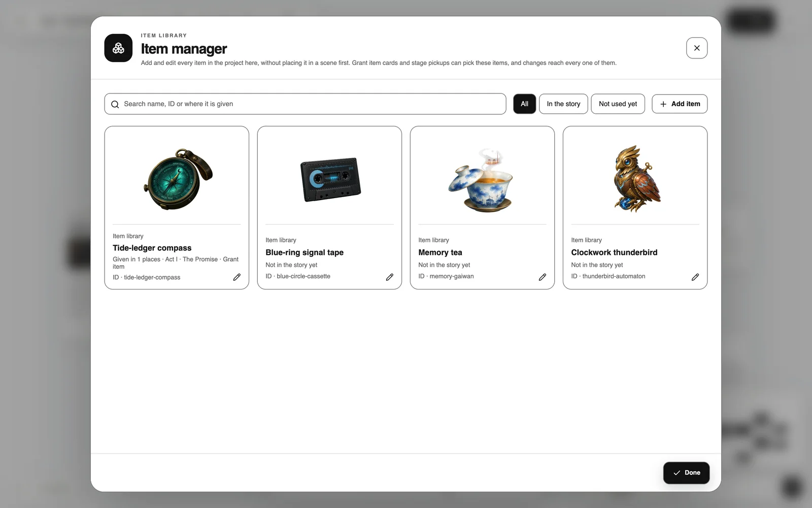
Task: Select the 'Clockwork thunderbird' title
Action: point(614,252)
